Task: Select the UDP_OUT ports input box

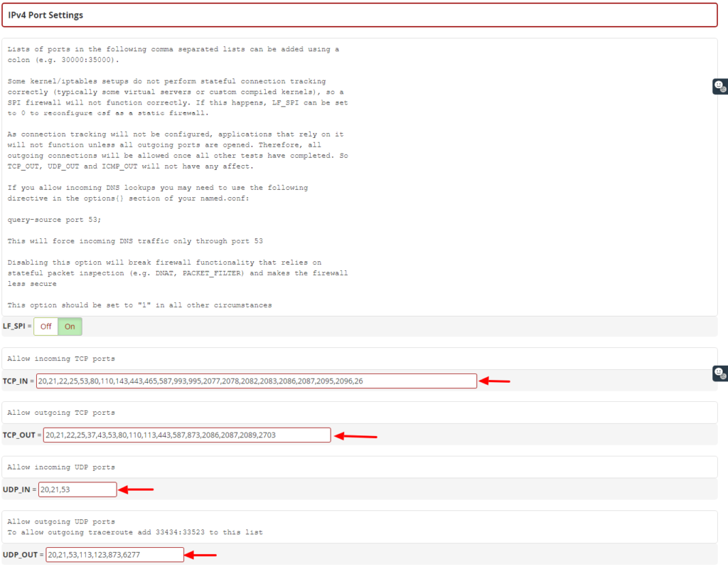Action: coord(114,555)
